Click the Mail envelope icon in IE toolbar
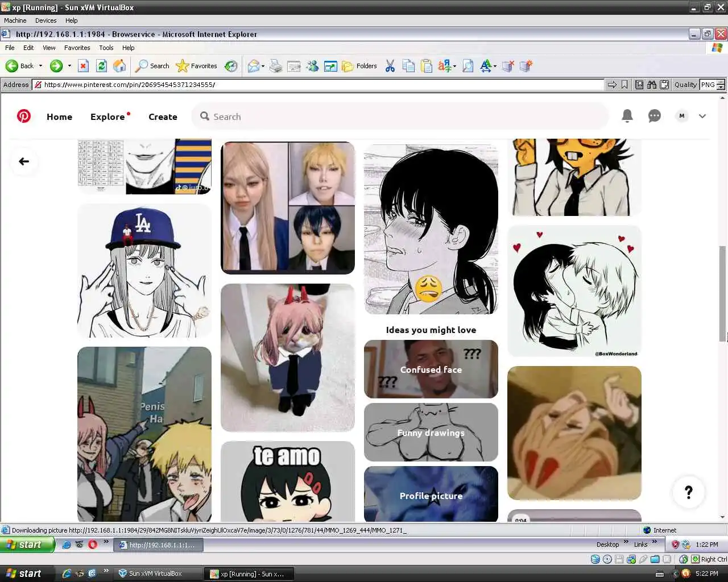The image size is (728, 582). tap(254, 66)
